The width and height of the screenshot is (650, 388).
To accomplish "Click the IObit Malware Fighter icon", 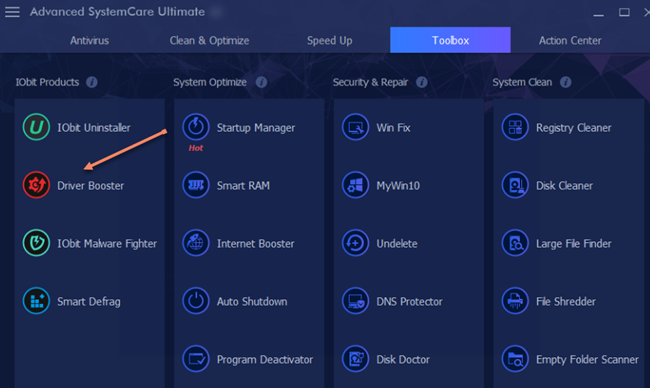I will pyautogui.click(x=36, y=243).
